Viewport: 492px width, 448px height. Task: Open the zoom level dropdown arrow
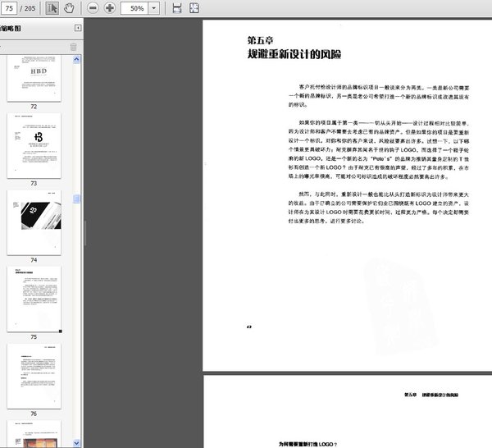pos(154,8)
